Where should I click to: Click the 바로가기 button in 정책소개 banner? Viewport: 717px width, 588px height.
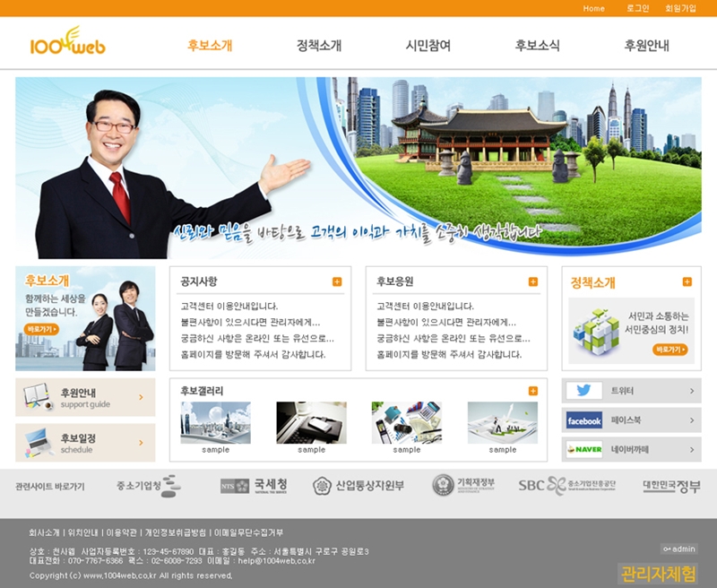(669, 350)
